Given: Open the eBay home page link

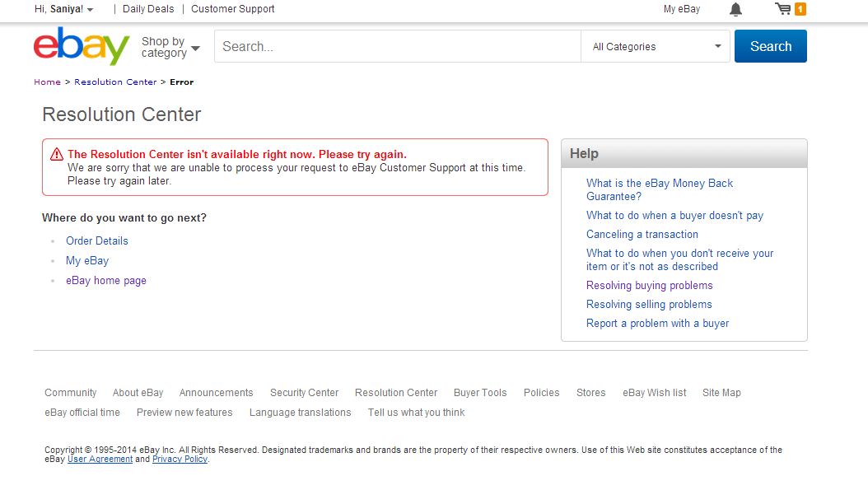Looking at the screenshot, I should tap(106, 281).
